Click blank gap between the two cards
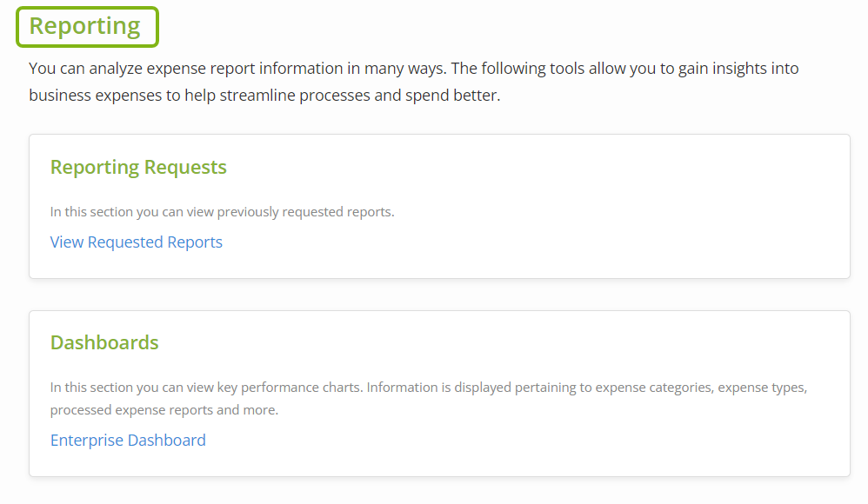Screen dimensions: 868x504 click(x=439, y=295)
